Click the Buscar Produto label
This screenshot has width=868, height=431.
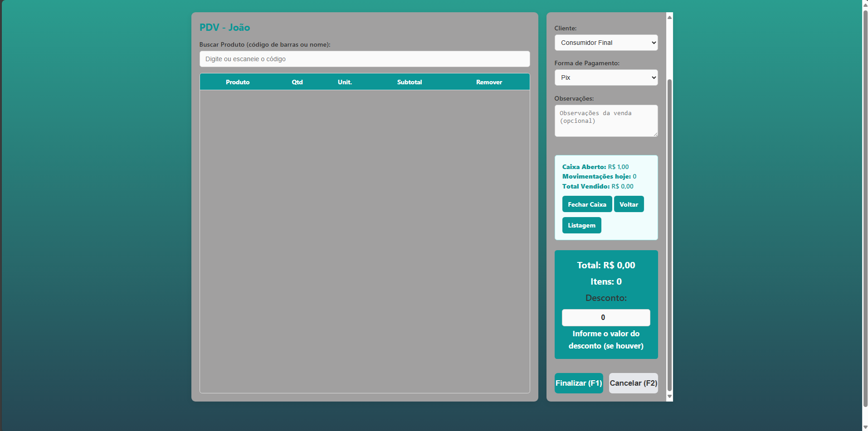coord(265,44)
